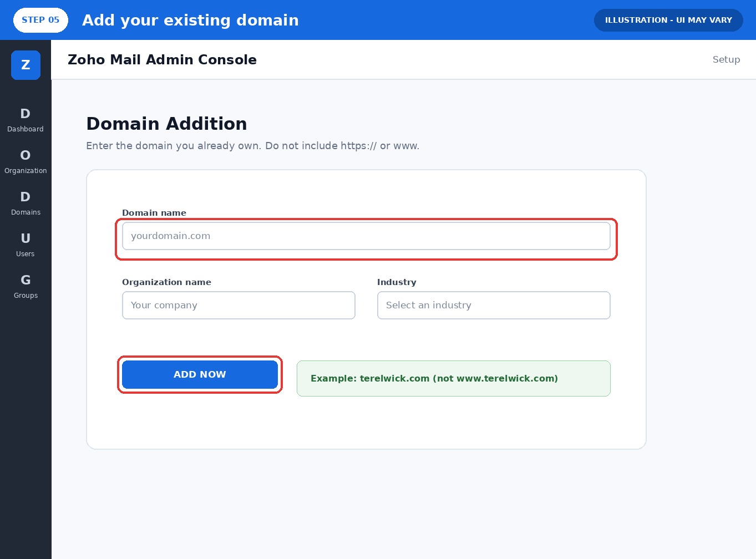The image size is (756, 559).
Task: Open the Domains sidebar section
Action: 26,203
